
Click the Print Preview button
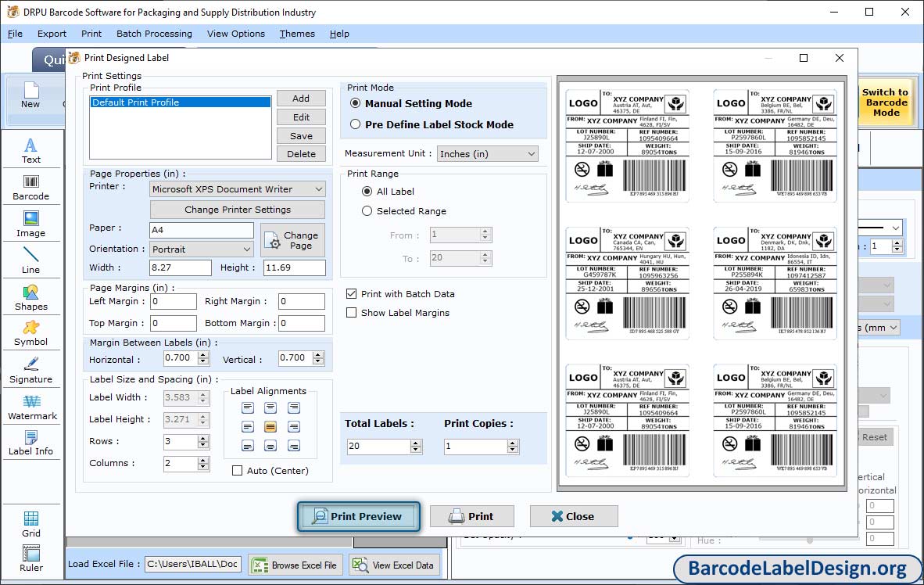(359, 516)
